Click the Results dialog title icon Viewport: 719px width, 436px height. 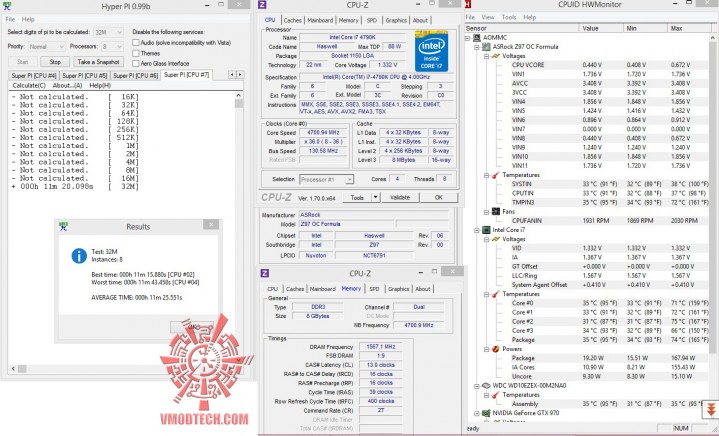(x=63, y=226)
